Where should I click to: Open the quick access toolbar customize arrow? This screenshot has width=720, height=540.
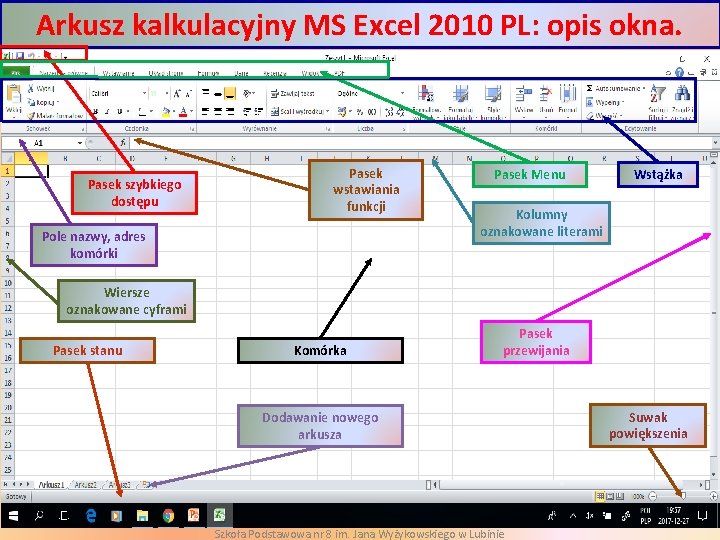pyautogui.click(x=66, y=56)
